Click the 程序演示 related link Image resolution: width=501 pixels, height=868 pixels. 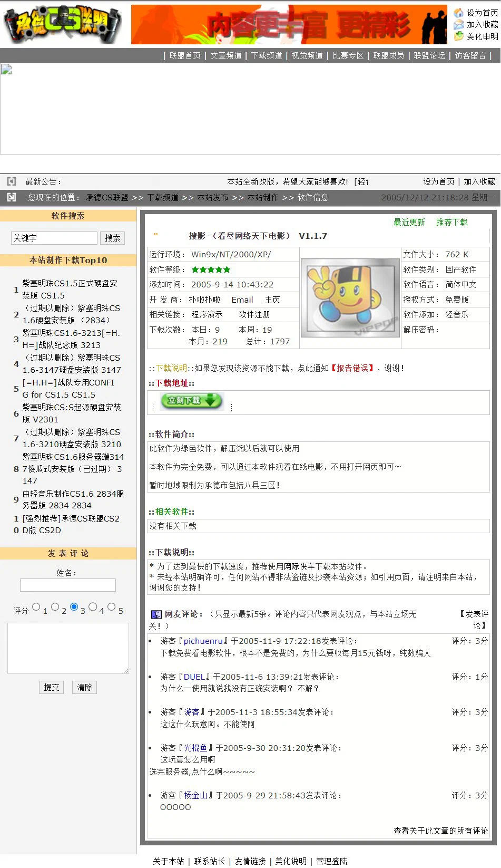tap(207, 315)
